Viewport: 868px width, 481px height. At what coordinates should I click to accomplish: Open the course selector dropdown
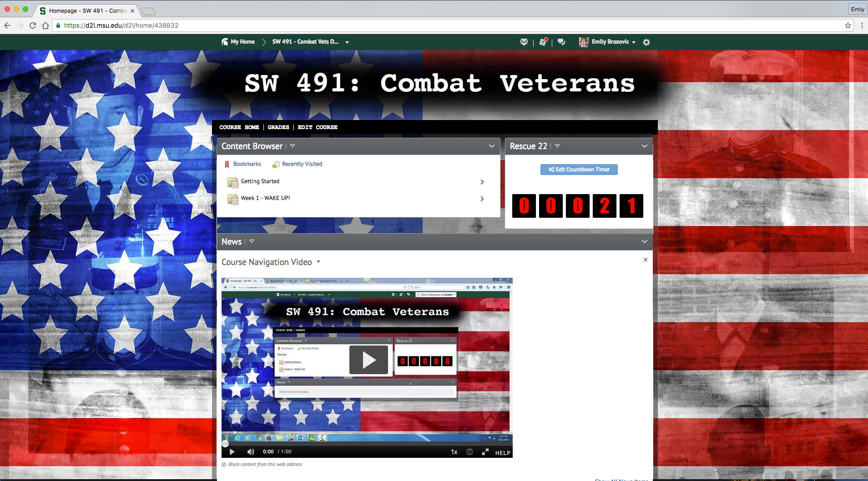(347, 42)
